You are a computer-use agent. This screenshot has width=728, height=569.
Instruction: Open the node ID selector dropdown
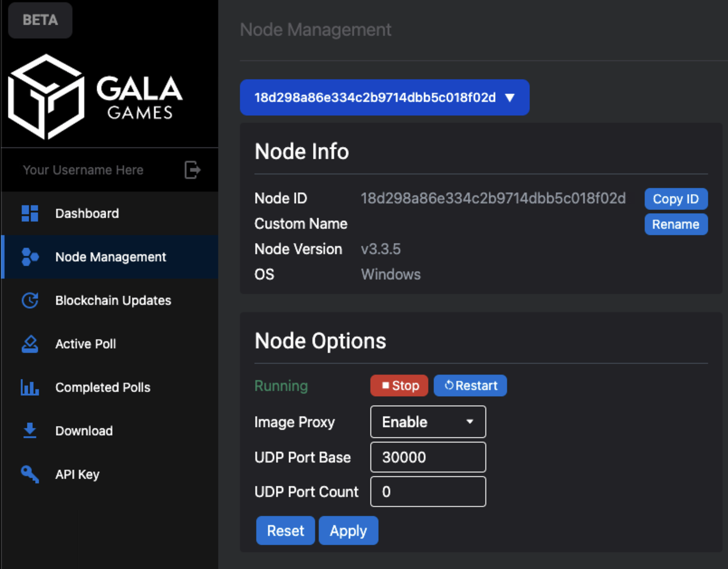click(x=384, y=97)
